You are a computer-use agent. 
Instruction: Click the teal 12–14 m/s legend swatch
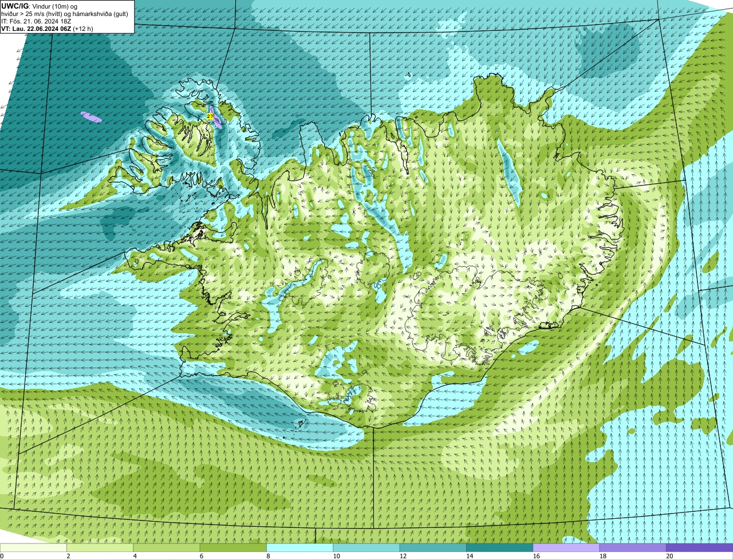(x=433, y=547)
